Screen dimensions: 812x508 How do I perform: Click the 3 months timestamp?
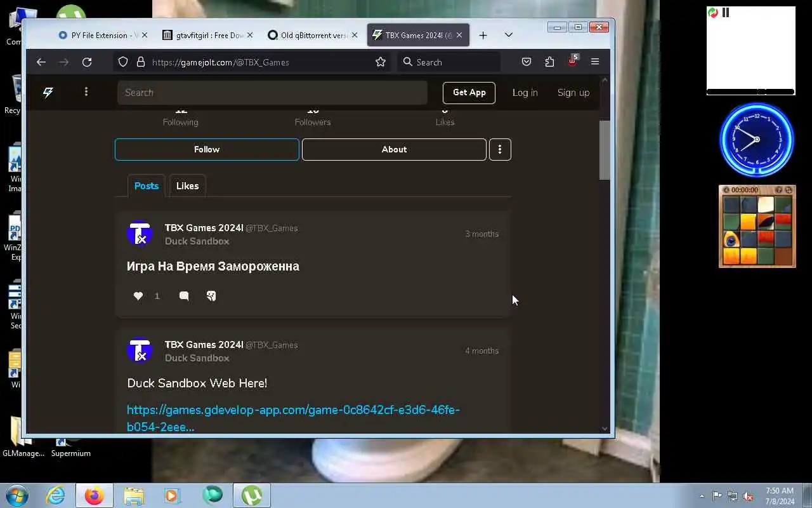click(x=482, y=234)
